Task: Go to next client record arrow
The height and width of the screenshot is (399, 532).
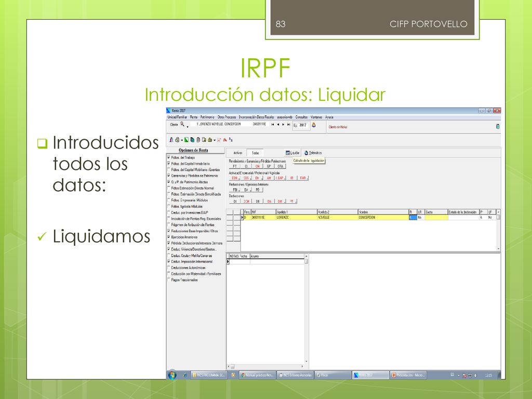Action: pos(283,125)
